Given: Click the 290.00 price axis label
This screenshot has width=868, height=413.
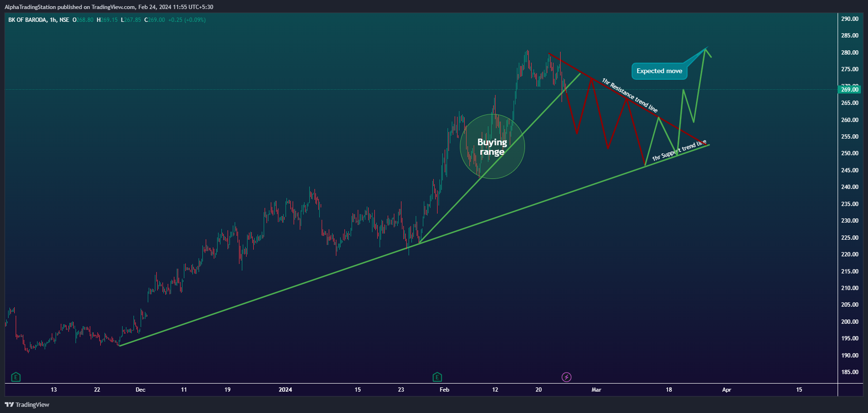Looking at the screenshot, I should (x=849, y=19).
